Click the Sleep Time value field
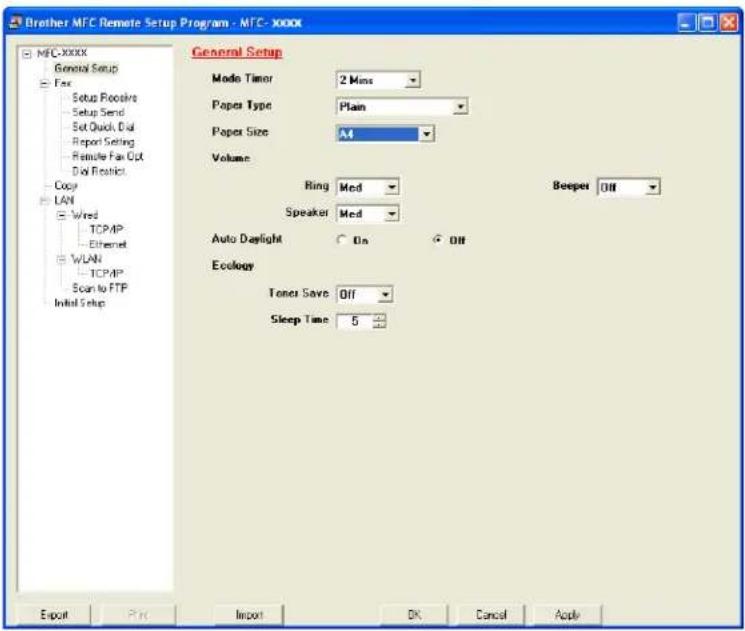Viewport: 745px width, 631px height. pyautogui.click(x=354, y=322)
